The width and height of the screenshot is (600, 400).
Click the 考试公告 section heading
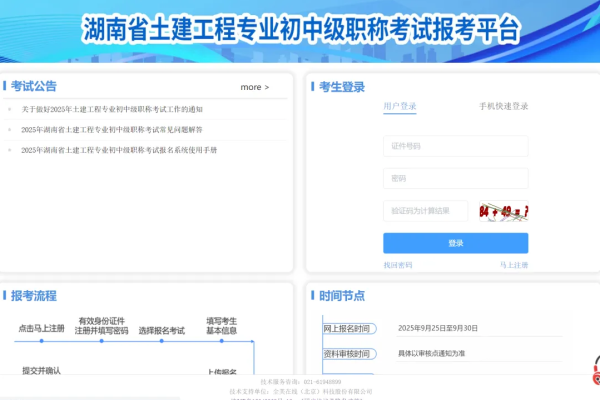click(34, 86)
